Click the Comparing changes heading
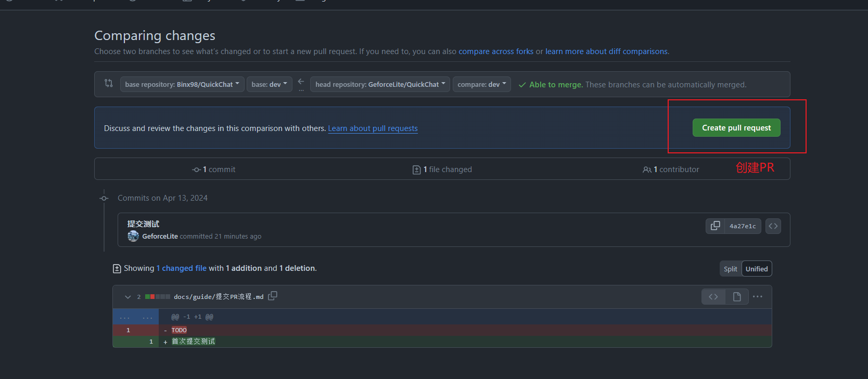This screenshot has height=379, width=868. 155,35
